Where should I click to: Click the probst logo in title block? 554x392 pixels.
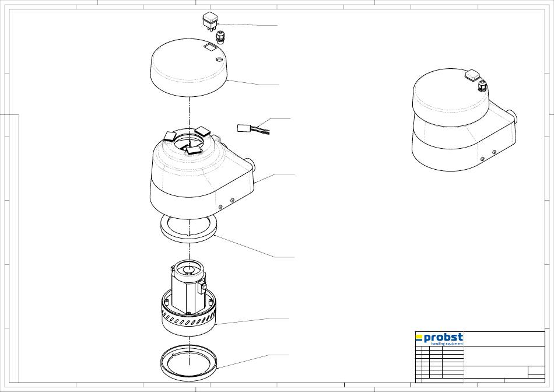pyautogui.click(x=439, y=338)
